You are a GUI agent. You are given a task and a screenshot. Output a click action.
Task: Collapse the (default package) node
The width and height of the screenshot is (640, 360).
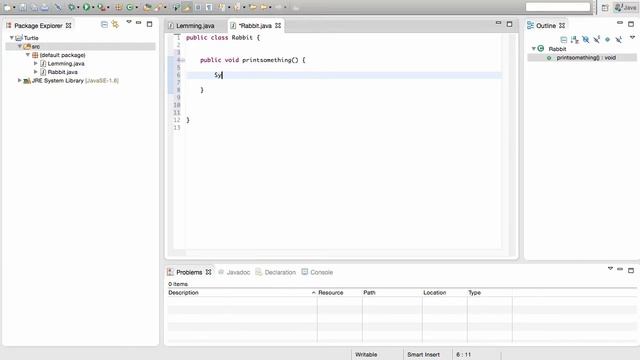pos(28,55)
